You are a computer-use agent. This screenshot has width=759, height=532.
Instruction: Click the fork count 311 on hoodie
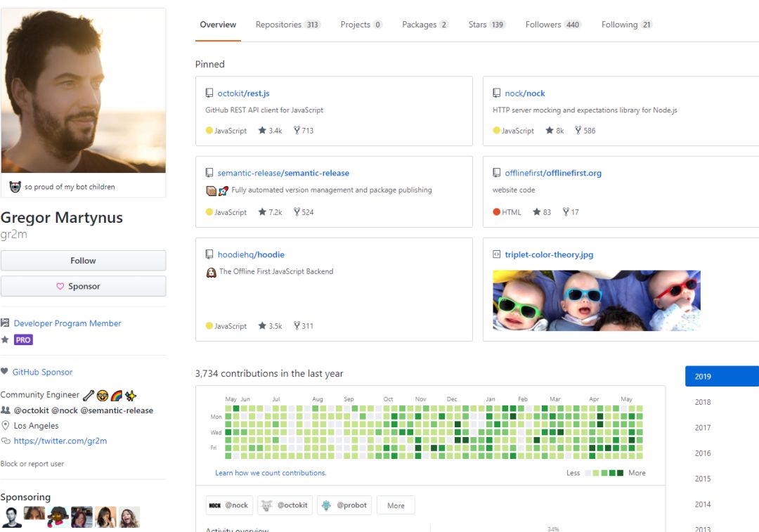(x=304, y=326)
